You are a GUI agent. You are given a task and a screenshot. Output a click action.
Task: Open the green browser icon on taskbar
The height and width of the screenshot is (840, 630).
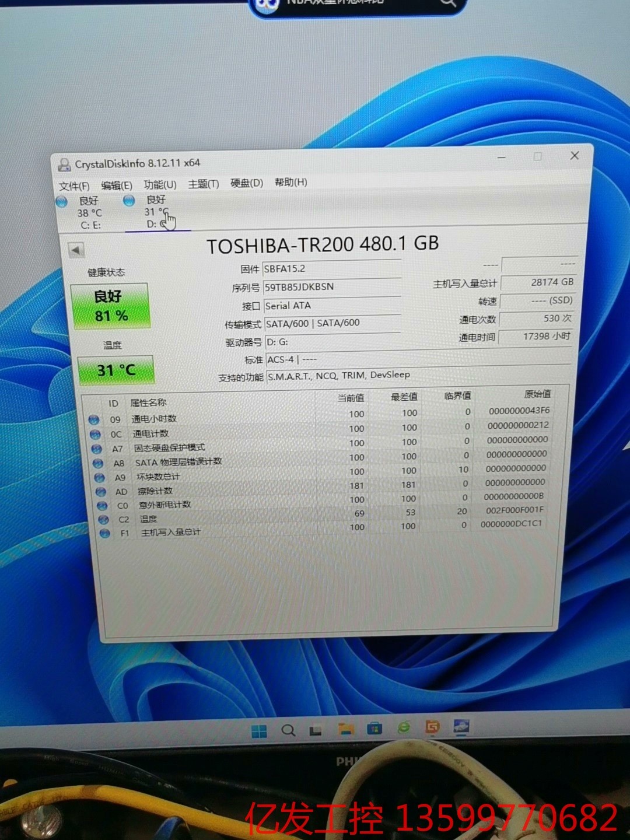[x=404, y=727]
